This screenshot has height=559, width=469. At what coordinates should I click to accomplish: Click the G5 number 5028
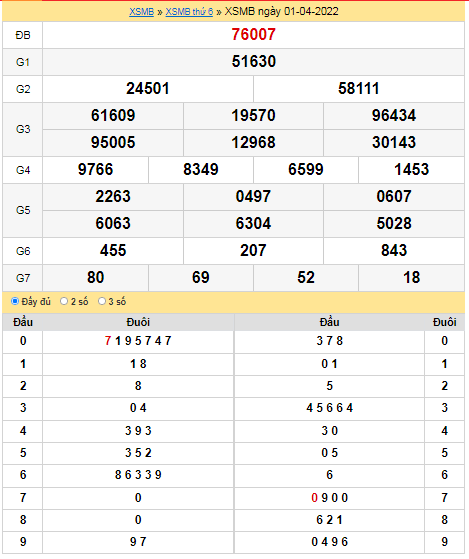394,224
